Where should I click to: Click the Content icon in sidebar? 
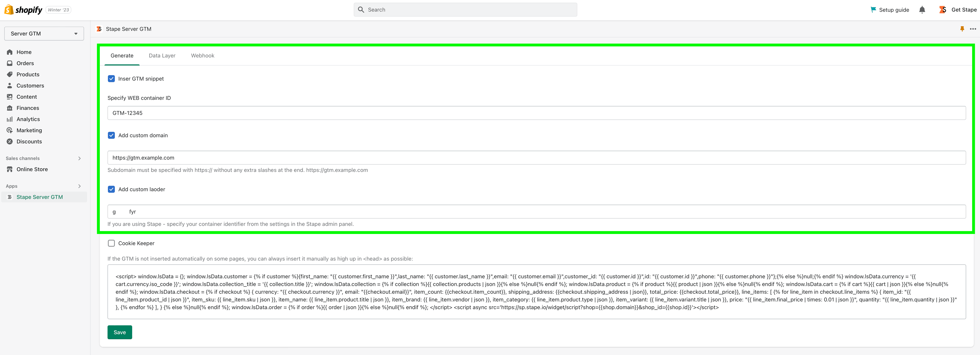10,97
